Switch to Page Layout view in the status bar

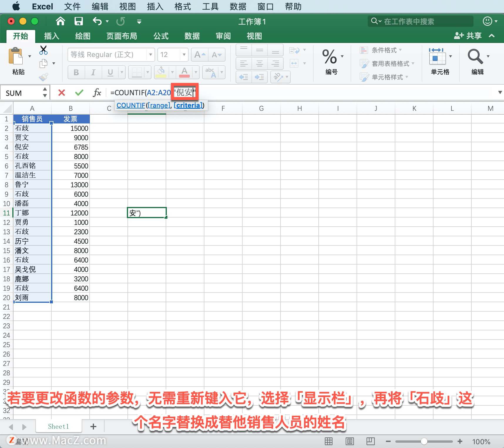coord(350,441)
